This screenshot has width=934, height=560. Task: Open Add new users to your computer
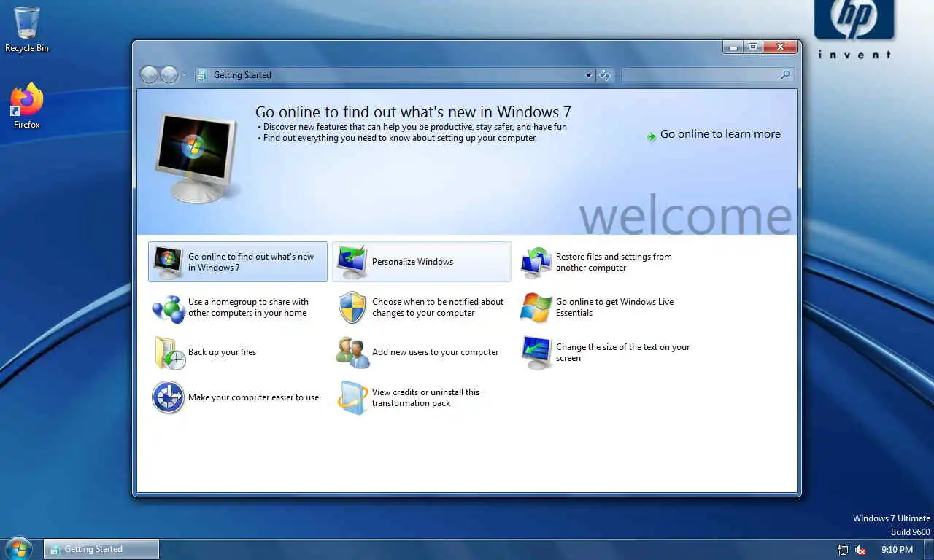(435, 352)
